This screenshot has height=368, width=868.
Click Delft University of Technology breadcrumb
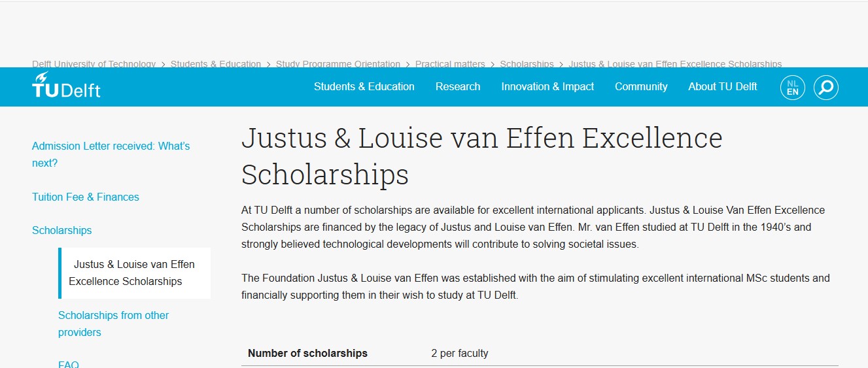pyautogui.click(x=94, y=64)
